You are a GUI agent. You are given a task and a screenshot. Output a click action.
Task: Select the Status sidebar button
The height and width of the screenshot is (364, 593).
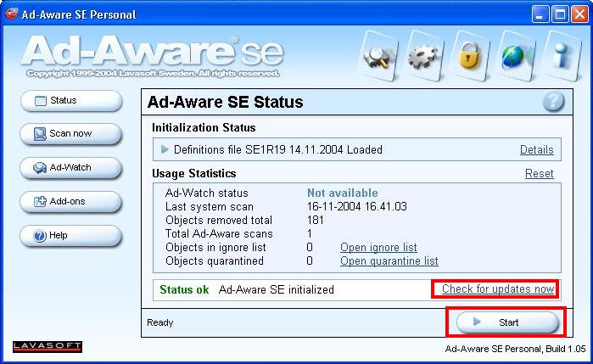tap(71, 101)
